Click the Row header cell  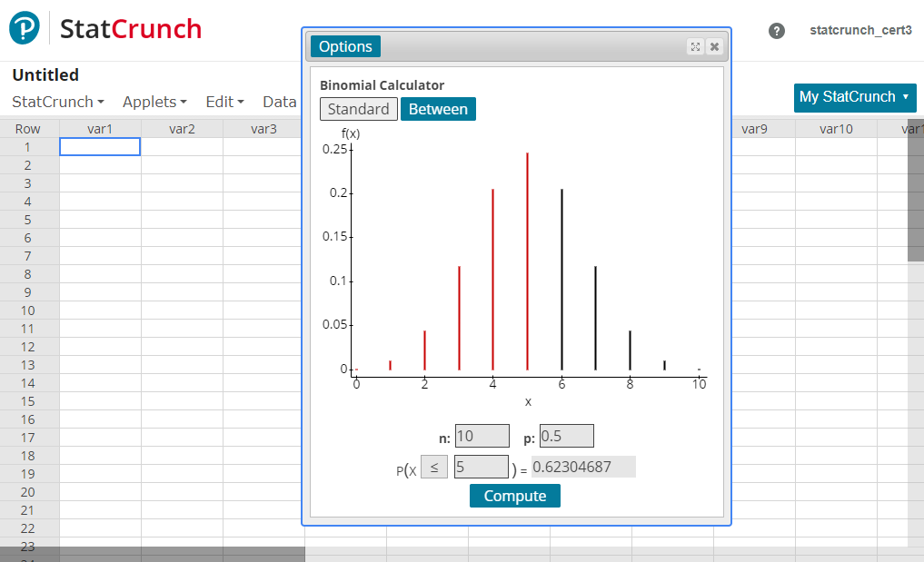(x=27, y=128)
